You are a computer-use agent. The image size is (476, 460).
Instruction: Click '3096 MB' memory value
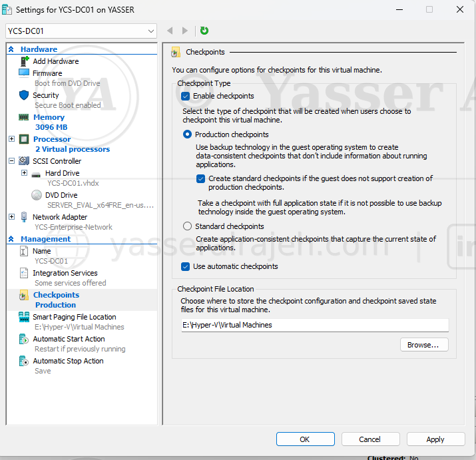coord(51,127)
